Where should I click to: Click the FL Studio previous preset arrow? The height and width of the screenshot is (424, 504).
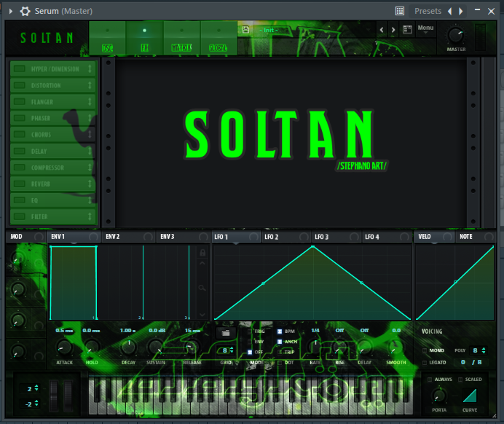click(449, 11)
